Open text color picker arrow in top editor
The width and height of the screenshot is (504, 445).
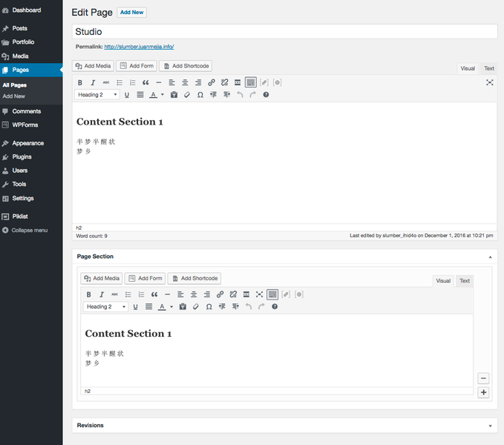coord(162,95)
